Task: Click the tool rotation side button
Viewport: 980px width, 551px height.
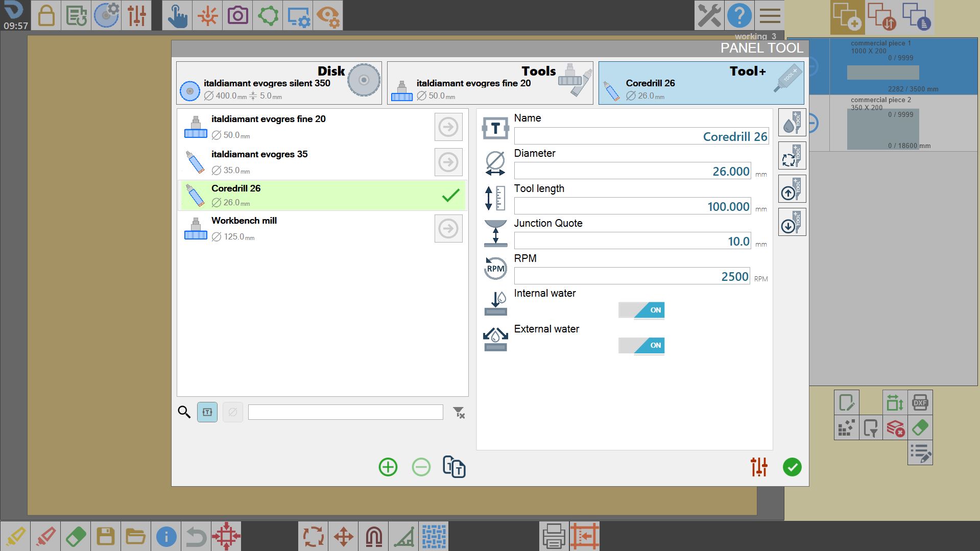Action: 792,156
